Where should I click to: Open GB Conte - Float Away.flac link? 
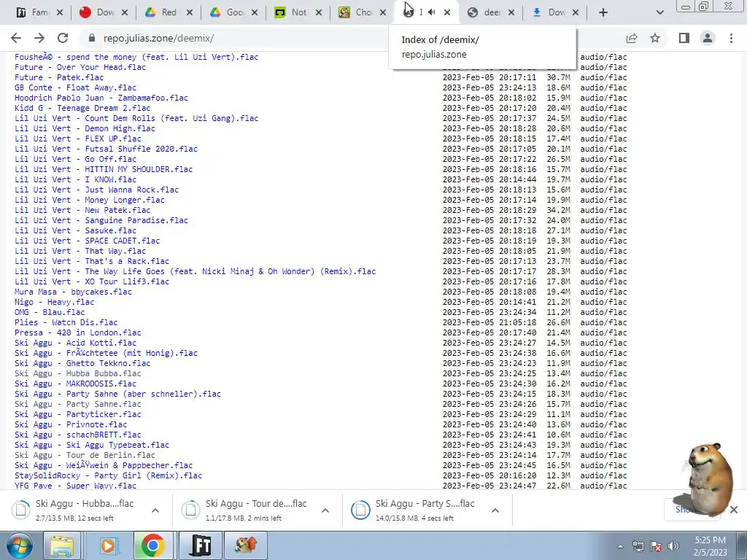pos(75,87)
